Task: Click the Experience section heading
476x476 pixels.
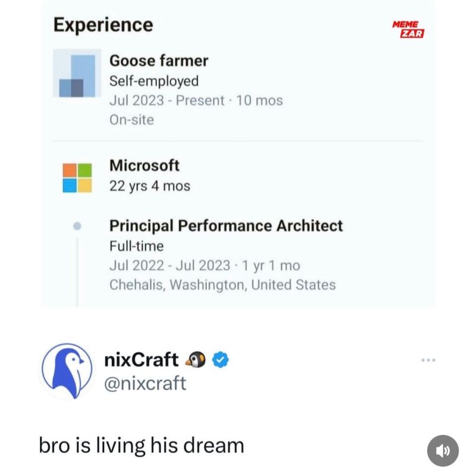Action: click(103, 25)
